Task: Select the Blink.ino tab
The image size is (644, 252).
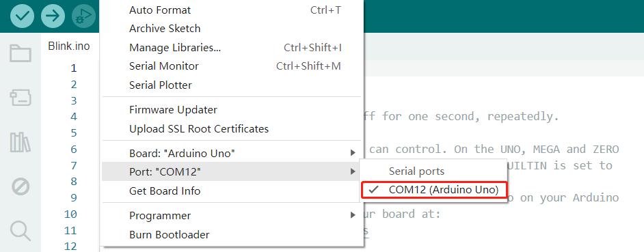Action: pyautogui.click(x=69, y=46)
